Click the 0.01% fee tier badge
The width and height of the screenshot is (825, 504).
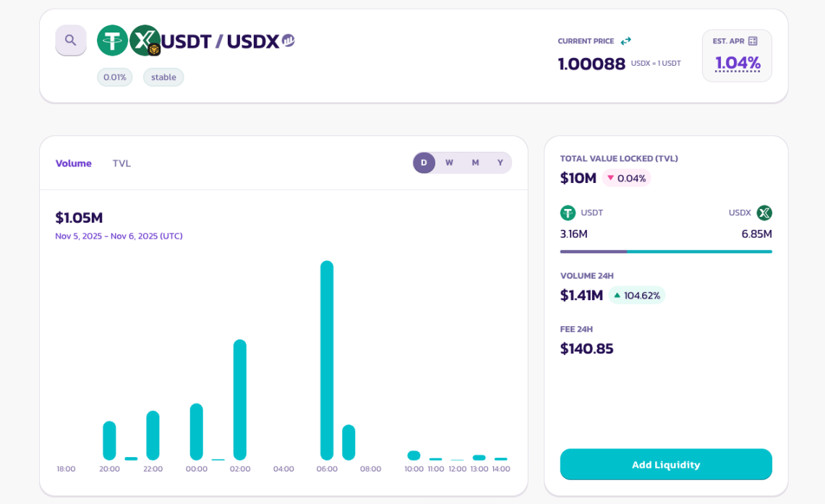click(114, 77)
